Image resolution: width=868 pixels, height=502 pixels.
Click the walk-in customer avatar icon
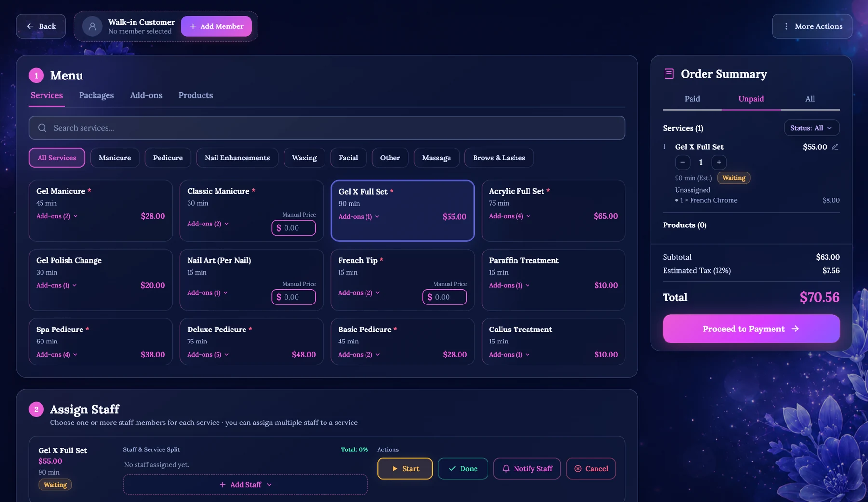(x=92, y=26)
